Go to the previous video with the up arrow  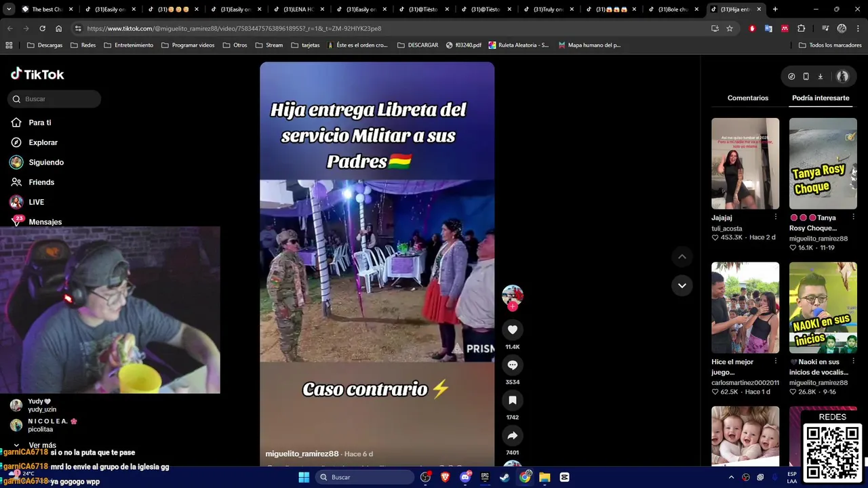pos(682,256)
